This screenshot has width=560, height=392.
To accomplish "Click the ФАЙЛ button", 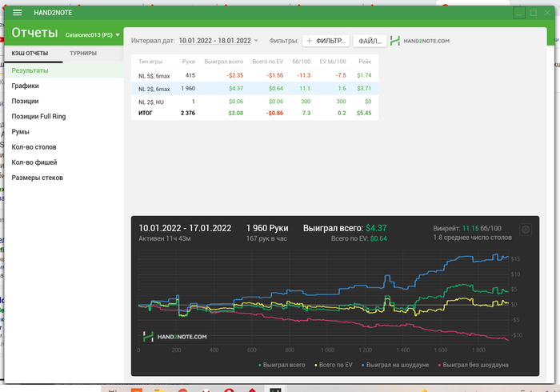I will click(370, 41).
